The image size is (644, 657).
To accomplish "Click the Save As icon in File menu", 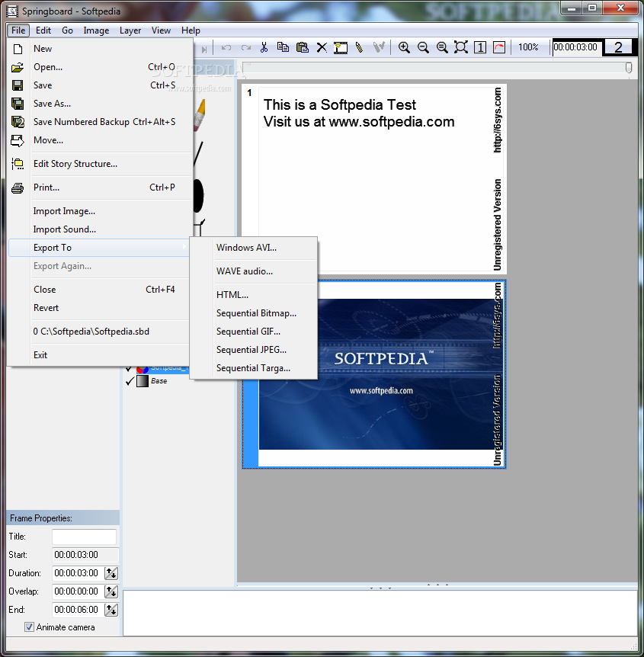I will (18, 104).
